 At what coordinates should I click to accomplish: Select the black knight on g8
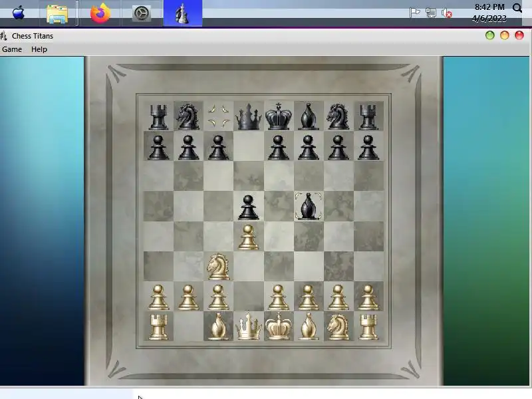tap(338, 117)
